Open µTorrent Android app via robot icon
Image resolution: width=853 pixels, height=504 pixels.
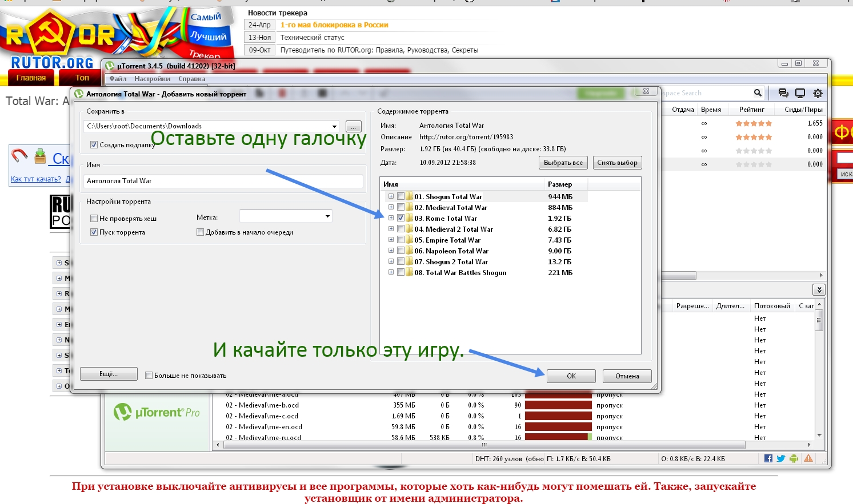(x=794, y=458)
